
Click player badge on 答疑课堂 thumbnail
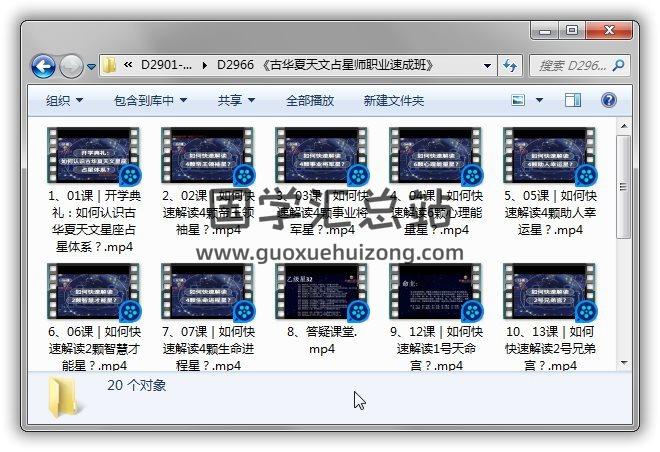coord(358,311)
